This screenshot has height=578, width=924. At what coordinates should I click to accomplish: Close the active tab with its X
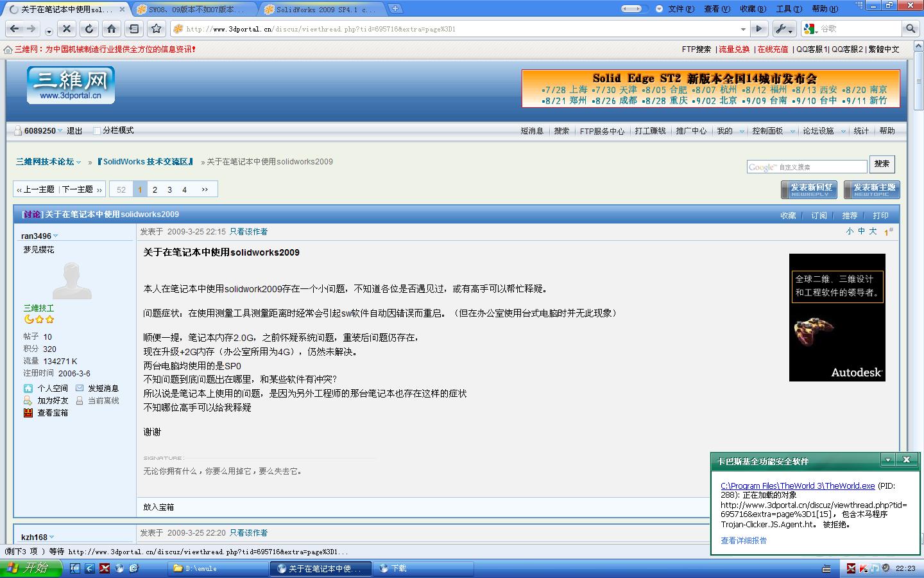(x=123, y=9)
